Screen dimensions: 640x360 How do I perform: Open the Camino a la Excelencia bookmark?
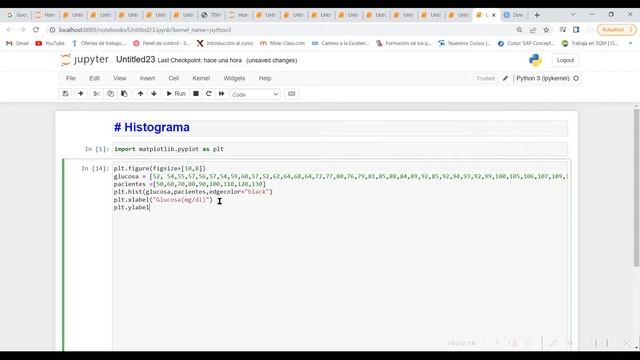340,43
